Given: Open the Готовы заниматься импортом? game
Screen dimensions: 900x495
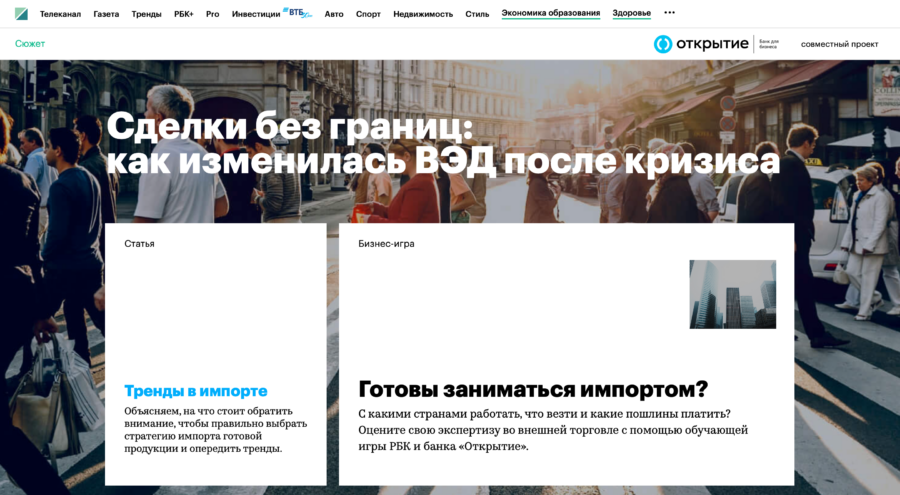Looking at the screenshot, I should point(532,389).
